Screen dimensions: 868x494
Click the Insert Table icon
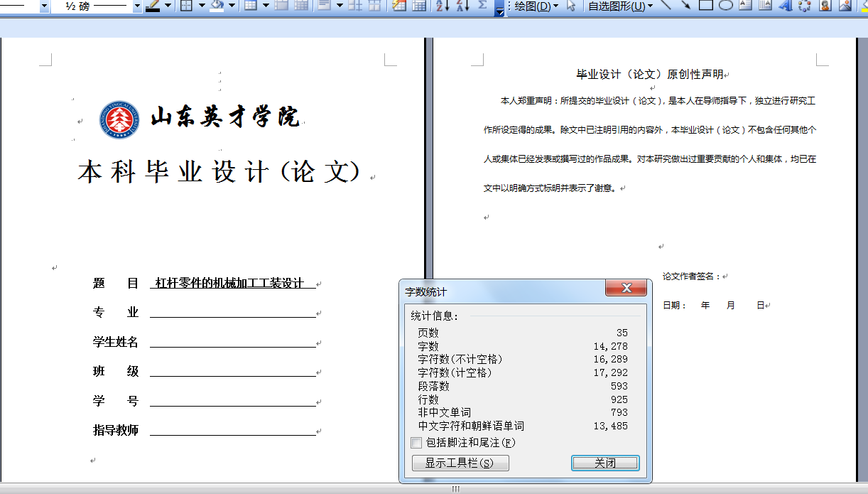coord(250,6)
